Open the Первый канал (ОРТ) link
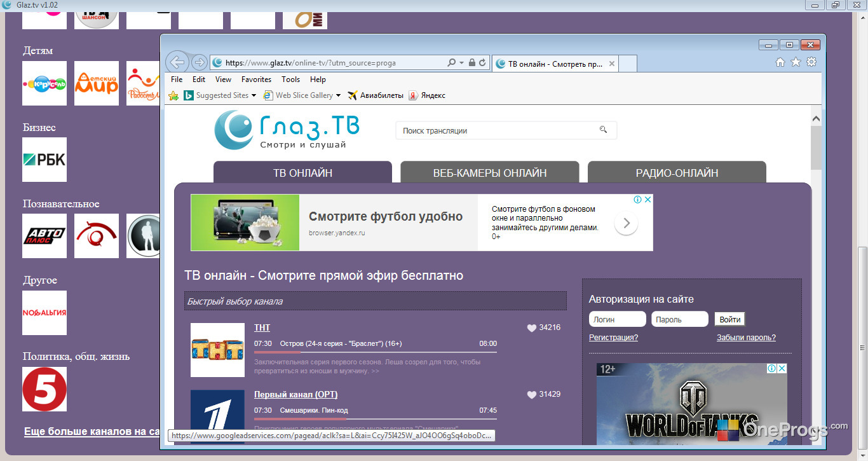868x461 pixels. [296, 394]
